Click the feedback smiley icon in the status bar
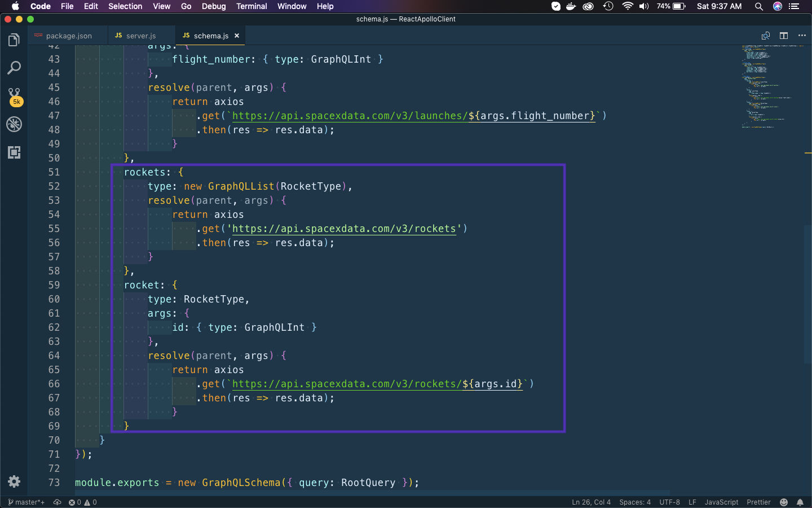The height and width of the screenshot is (508, 812). [x=783, y=502]
